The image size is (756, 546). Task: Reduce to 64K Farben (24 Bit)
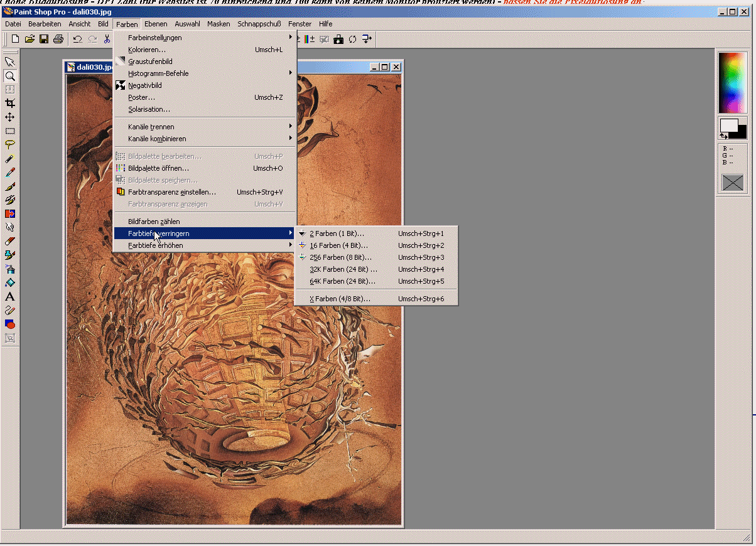(x=376, y=281)
